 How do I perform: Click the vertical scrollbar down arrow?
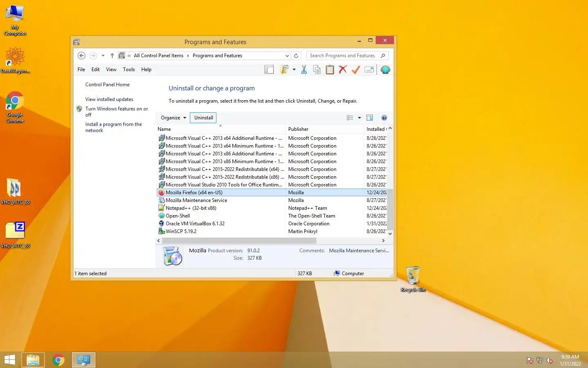click(x=390, y=234)
